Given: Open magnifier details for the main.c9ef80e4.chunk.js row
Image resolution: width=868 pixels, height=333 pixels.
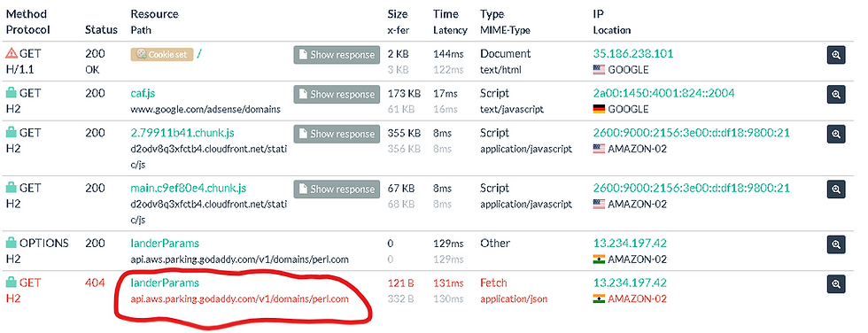Looking at the screenshot, I should coord(836,190).
